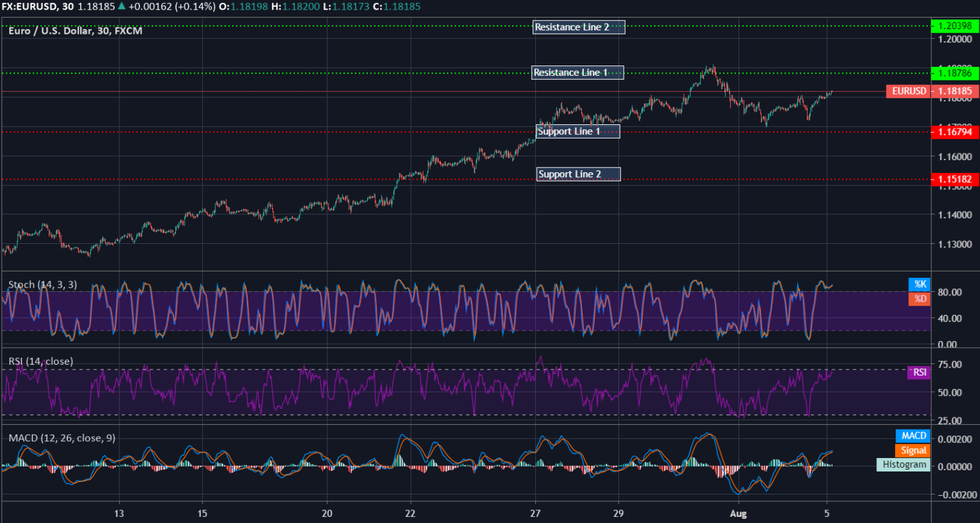Select the 1.18786 price label
The height and width of the screenshot is (523, 980).
point(955,73)
